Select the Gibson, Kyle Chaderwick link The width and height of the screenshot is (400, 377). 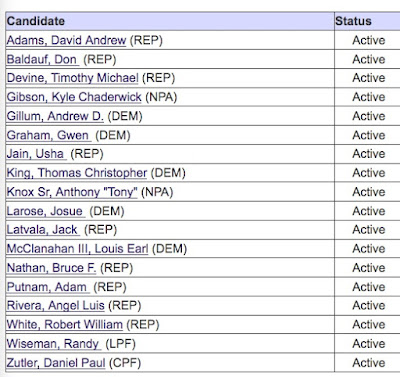pos(74,97)
